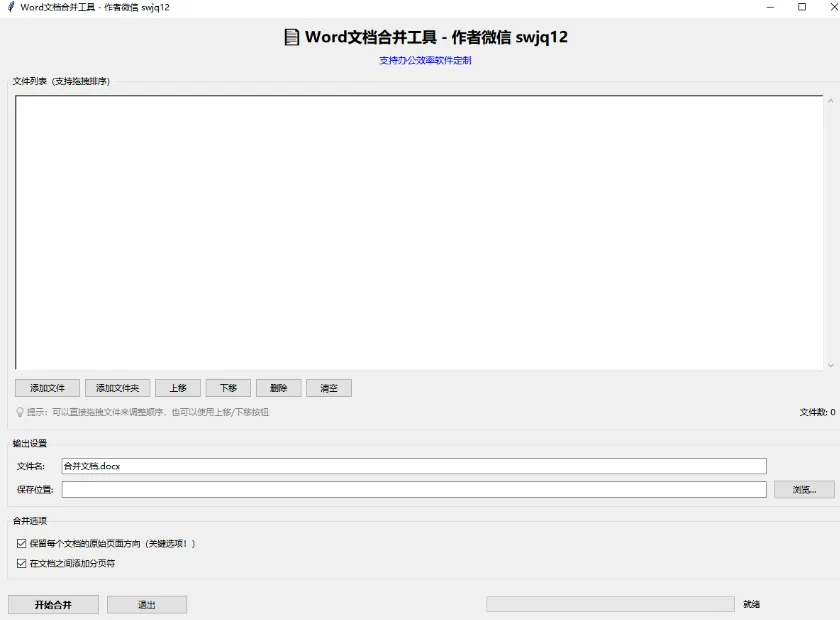The width and height of the screenshot is (840, 620).
Task: Click the 退出 button
Action: click(x=147, y=604)
